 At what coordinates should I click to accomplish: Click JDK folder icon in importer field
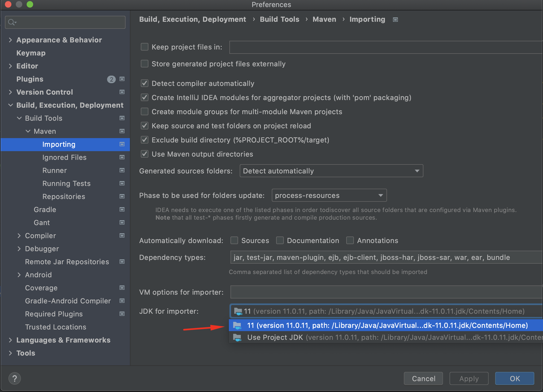click(238, 311)
